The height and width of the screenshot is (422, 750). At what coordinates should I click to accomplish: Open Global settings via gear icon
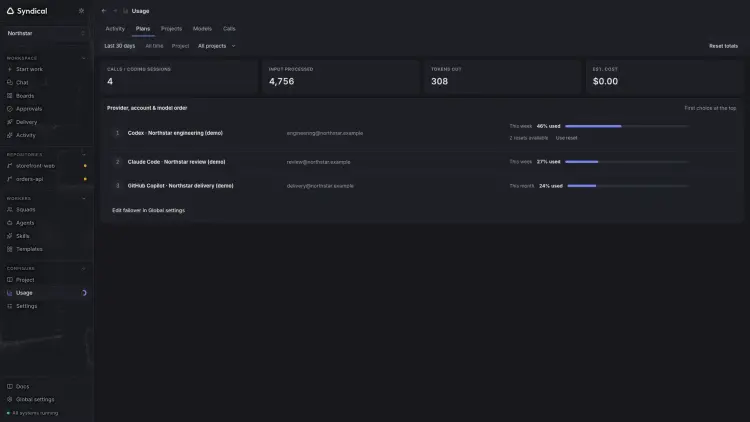(x=10, y=400)
